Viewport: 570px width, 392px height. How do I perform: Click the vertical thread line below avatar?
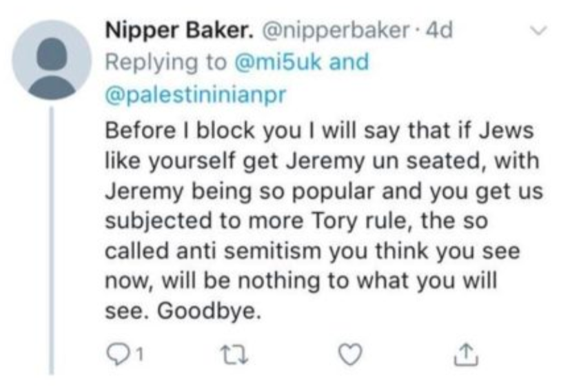click(53, 241)
